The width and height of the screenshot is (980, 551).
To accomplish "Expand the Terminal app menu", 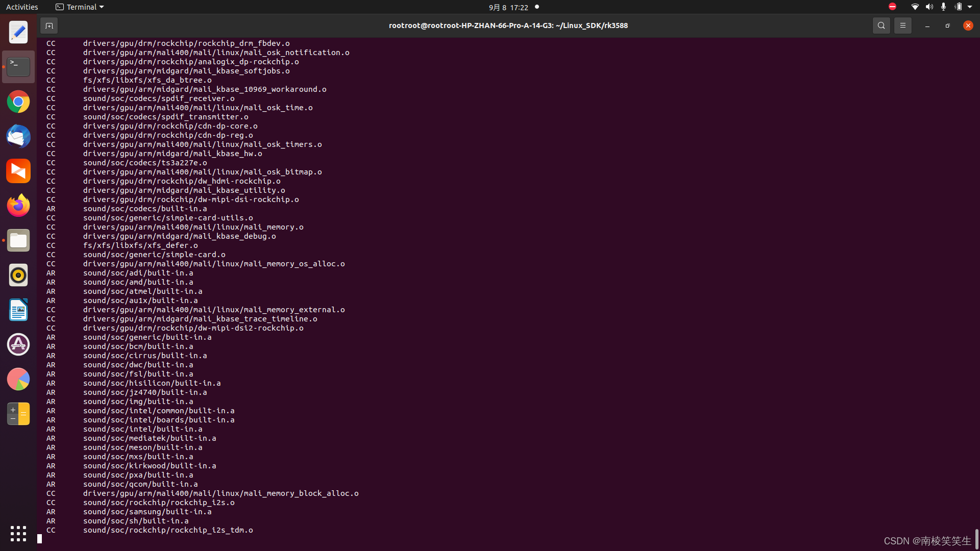I will pos(80,7).
